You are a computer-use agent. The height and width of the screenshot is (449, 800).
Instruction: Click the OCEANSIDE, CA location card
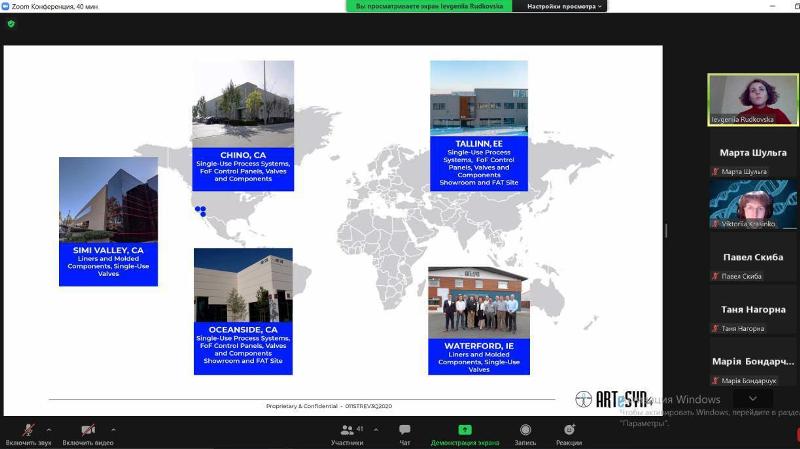tap(243, 311)
